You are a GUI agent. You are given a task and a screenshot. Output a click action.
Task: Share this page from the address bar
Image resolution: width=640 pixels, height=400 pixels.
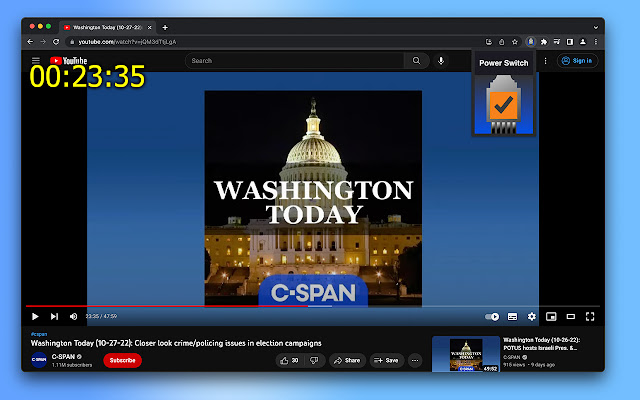(502, 42)
